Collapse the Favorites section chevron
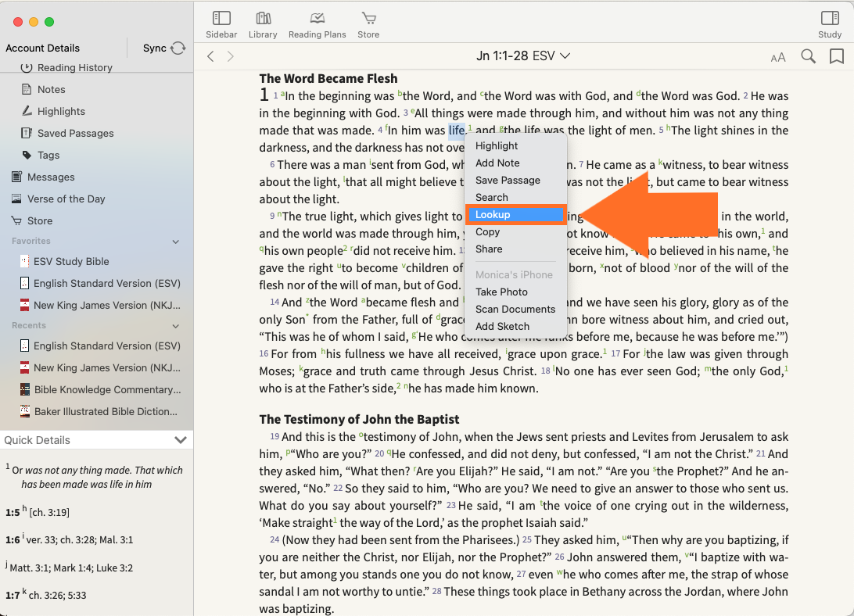This screenshot has width=854, height=616. (x=176, y=242)
